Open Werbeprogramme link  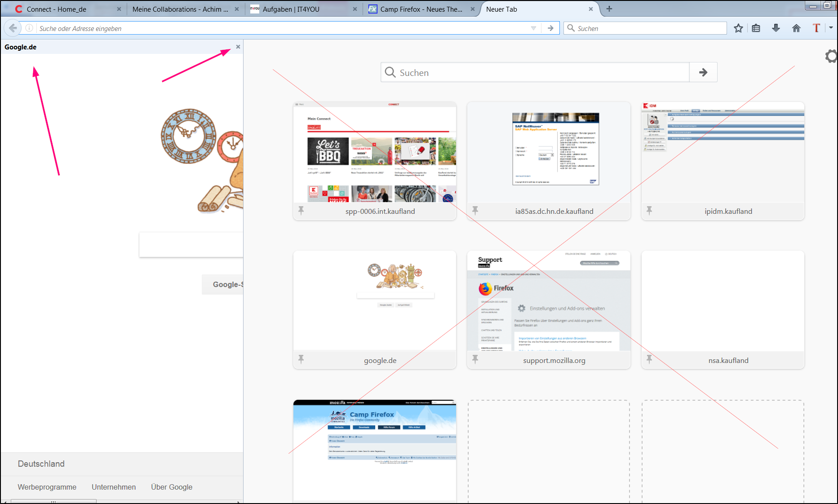(47, 487)
